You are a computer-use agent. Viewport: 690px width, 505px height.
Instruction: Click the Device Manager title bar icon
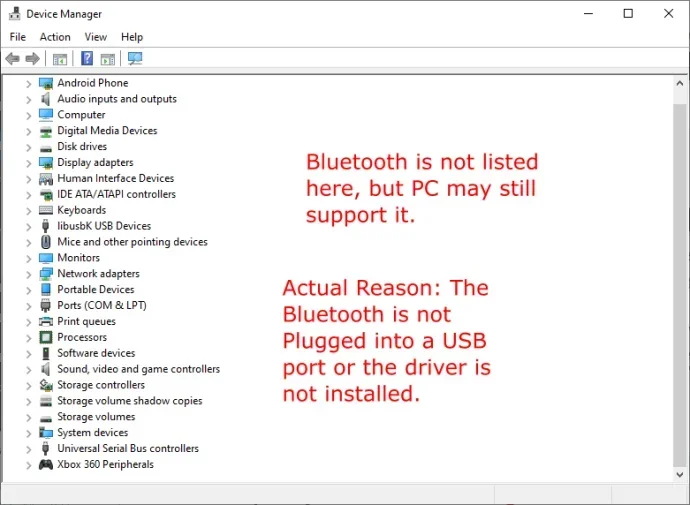(x=15, y=14)
